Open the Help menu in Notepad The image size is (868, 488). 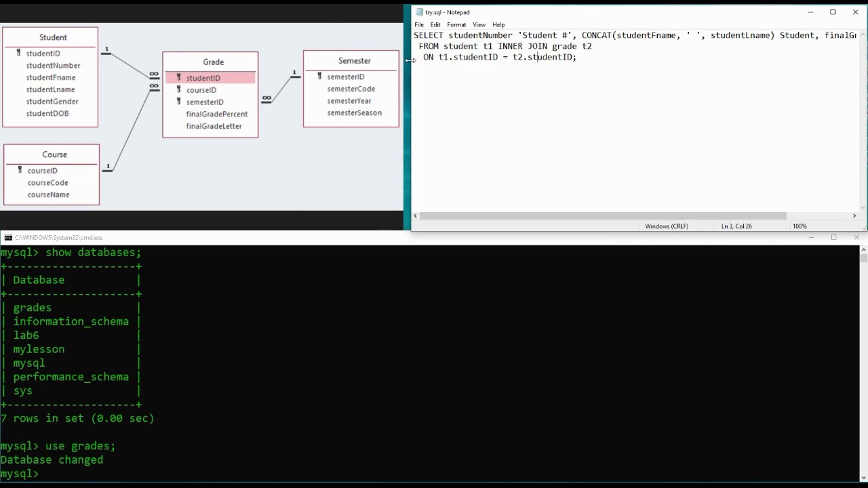click(498, 24)
